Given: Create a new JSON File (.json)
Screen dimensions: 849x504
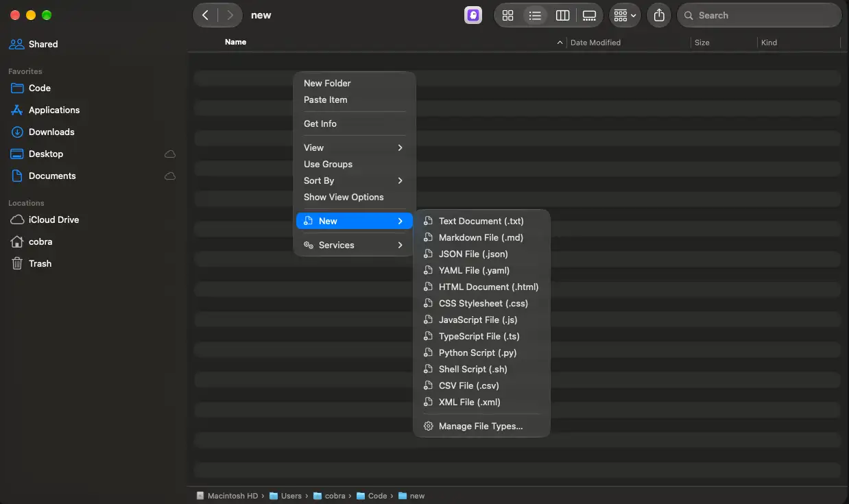Looking at the screenshot, I should [x=481, y=254].
